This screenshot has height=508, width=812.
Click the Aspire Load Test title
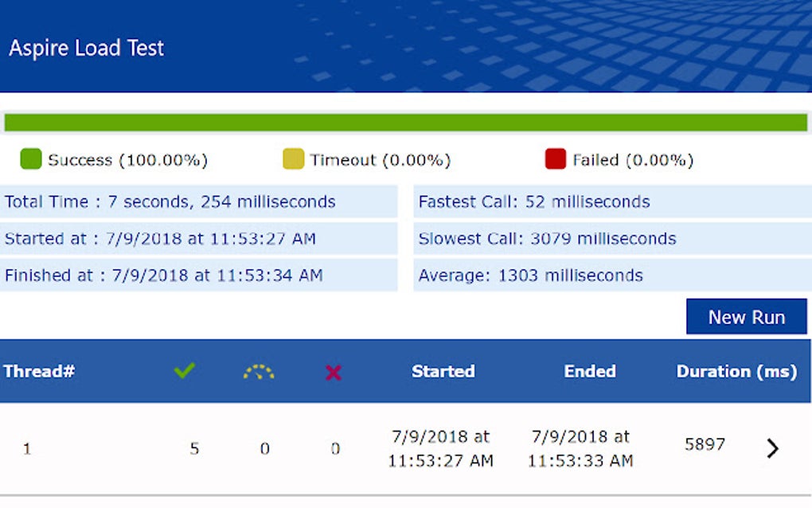pyautogui.click(x=86, y=48)
